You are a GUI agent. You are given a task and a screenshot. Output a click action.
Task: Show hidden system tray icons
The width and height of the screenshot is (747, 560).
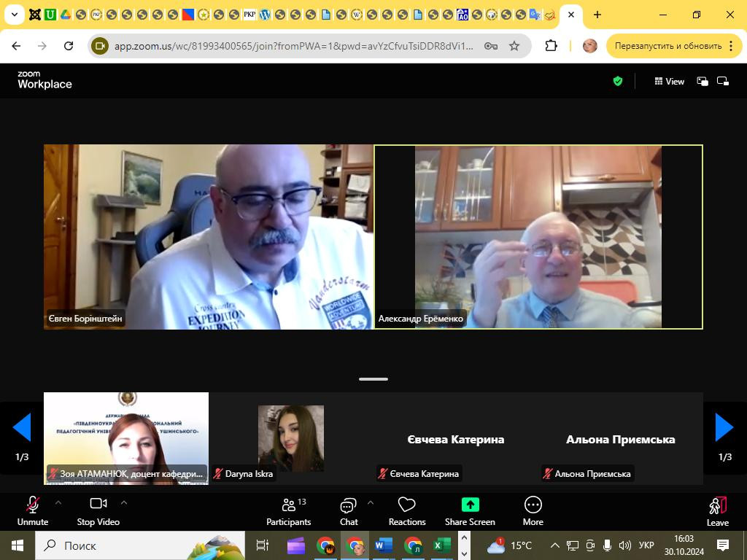point(554,545)
